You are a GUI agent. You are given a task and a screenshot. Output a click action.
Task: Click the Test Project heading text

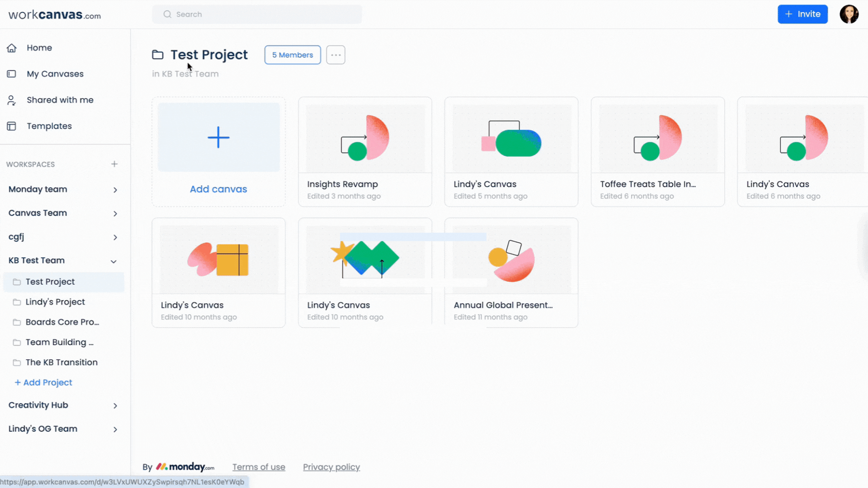tap(209, 55)
